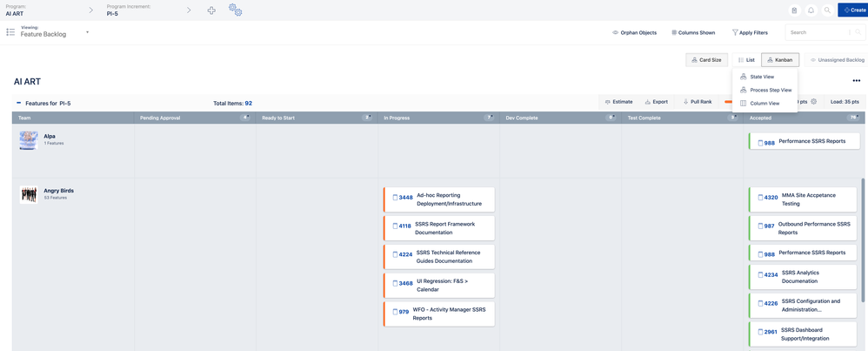The image size is (868, 351).
Task: Click the Pull Rank button
Action: (698, 102)
